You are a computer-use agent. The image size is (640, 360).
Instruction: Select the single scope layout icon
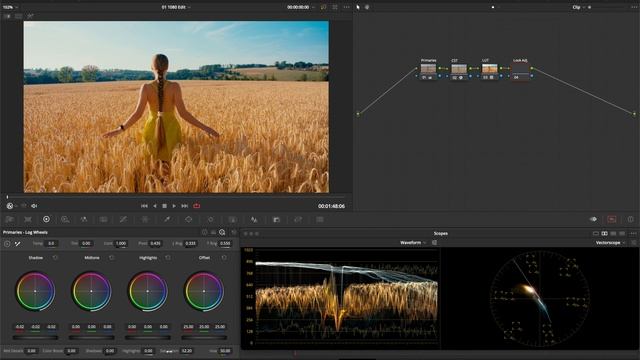click(596, 233)
